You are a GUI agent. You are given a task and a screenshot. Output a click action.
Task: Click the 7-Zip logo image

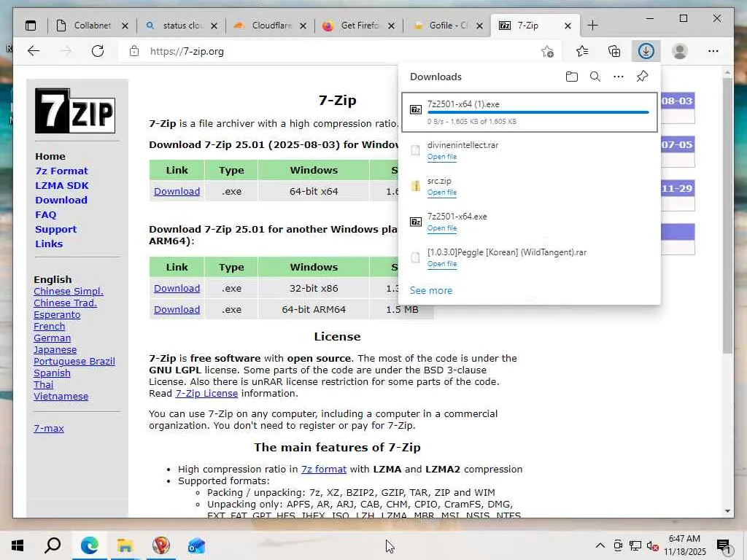pyautogui.click(x=75, y=111)
